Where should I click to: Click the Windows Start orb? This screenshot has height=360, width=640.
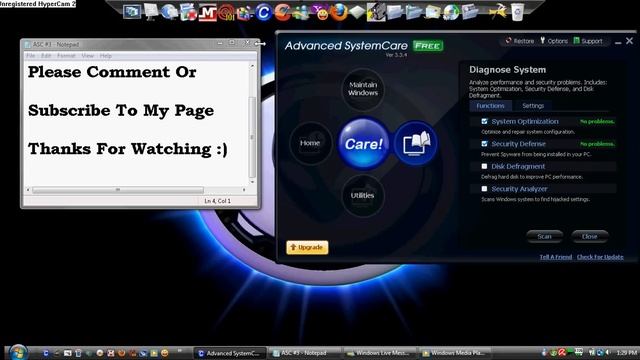pos(18,352)
